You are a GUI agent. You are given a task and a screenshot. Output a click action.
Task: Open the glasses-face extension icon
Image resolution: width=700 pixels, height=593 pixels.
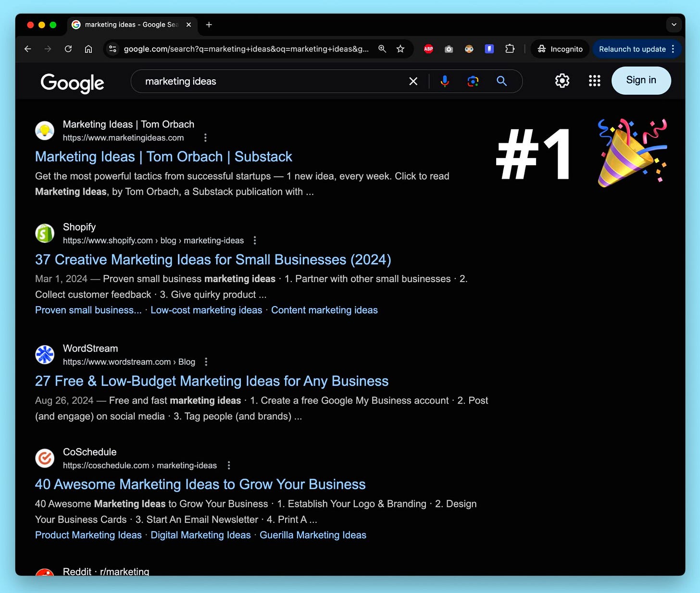[469, 49]
